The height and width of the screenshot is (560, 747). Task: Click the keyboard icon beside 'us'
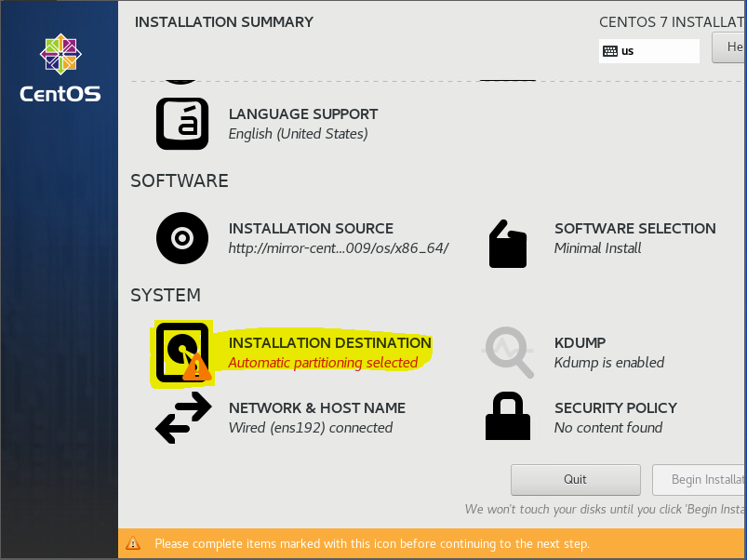click(610, 51)
